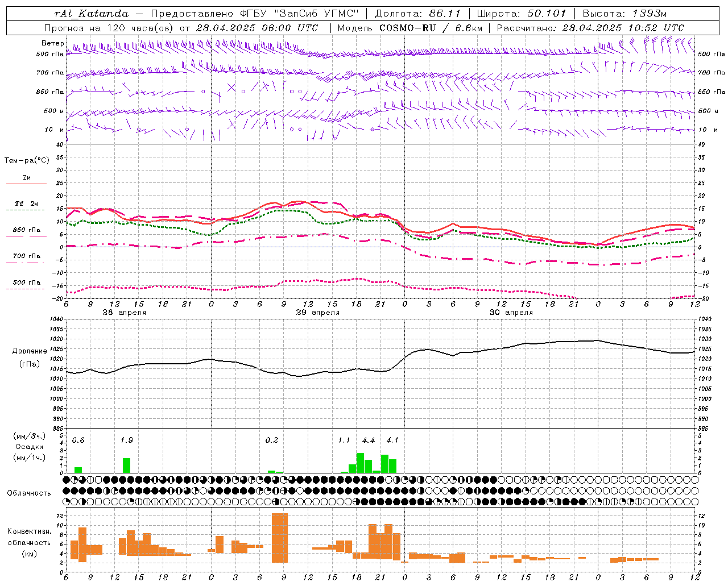Select the Долгота: 86.11 value
The image size is (728, 582).
click(418, 14)
